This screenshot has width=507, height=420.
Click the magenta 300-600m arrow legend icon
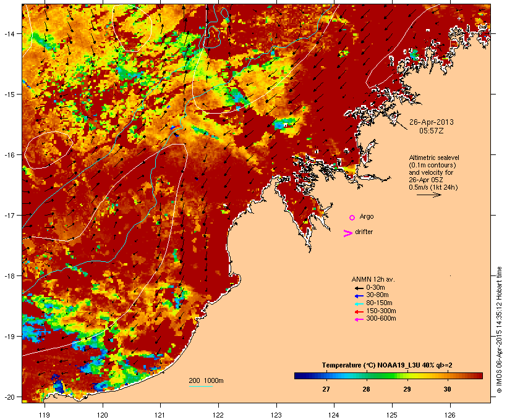click(x=359, y=319)
